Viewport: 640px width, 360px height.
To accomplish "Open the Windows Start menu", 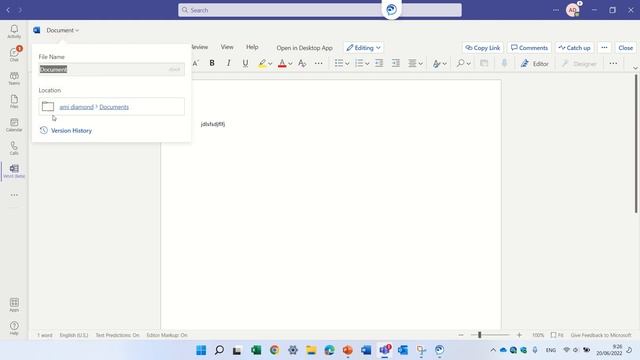I will coord(201,350).
